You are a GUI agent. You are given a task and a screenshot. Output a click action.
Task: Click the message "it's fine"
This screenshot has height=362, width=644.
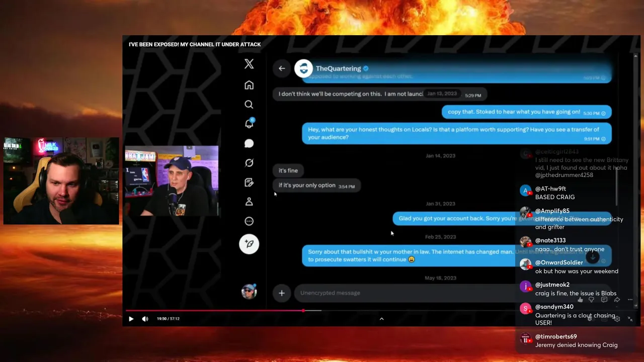[288, 170]
